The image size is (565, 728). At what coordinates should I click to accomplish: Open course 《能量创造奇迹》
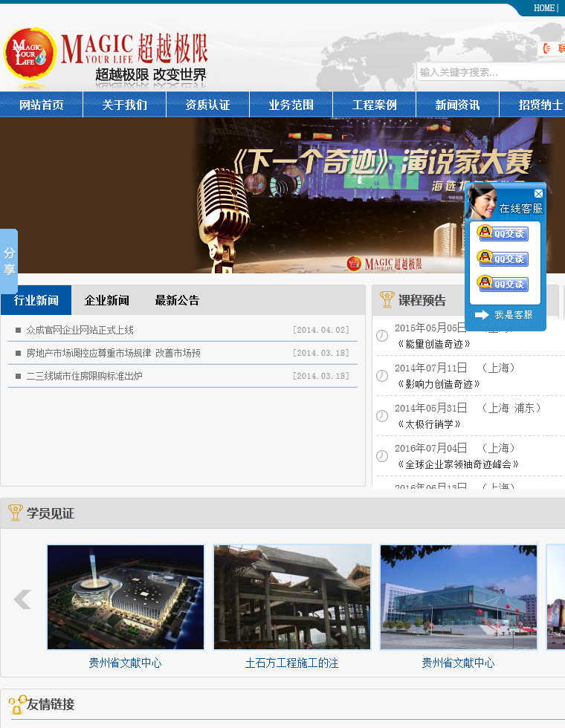tap(434, 344)
